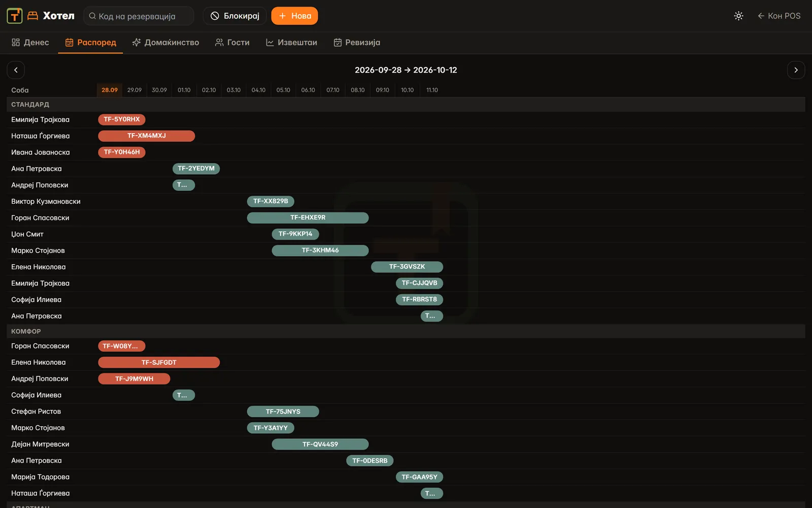
Task: Return via Кон POS link
Action: [x=779, y=16]
